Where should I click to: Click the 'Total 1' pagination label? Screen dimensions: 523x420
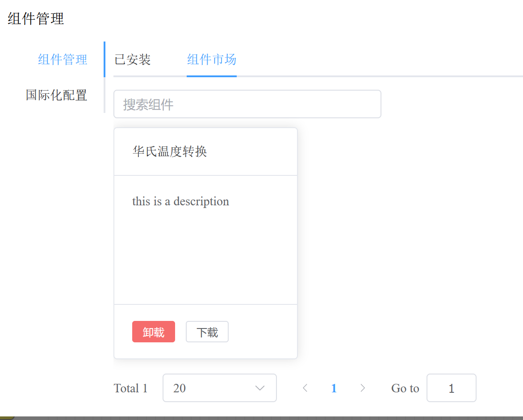pos(130,388)
